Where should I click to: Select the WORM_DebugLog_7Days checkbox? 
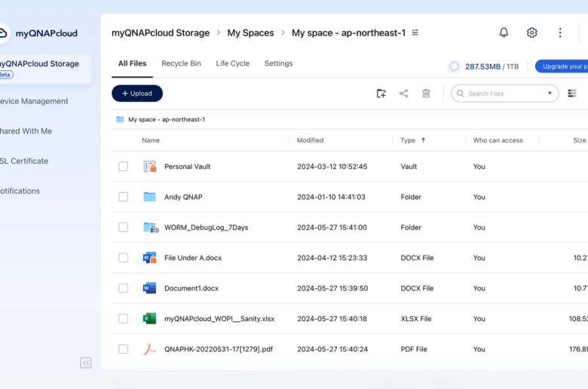(x=124, y=228)
